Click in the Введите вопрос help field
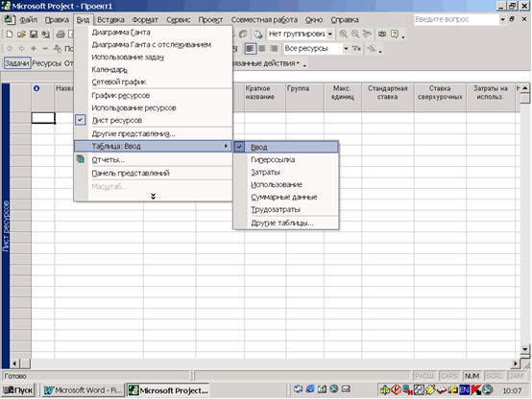 click(456, 19)
